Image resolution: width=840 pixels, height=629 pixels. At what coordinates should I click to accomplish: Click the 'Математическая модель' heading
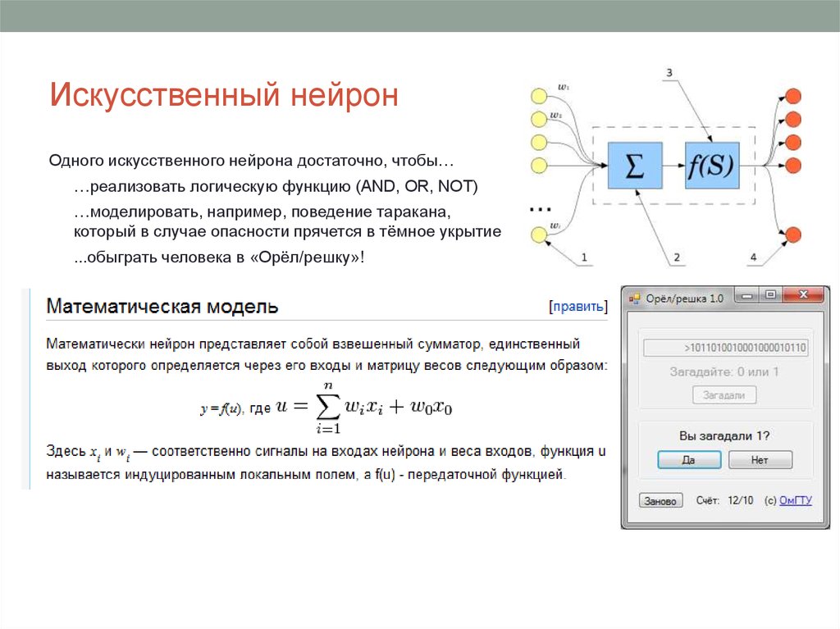tap(162, 307)
